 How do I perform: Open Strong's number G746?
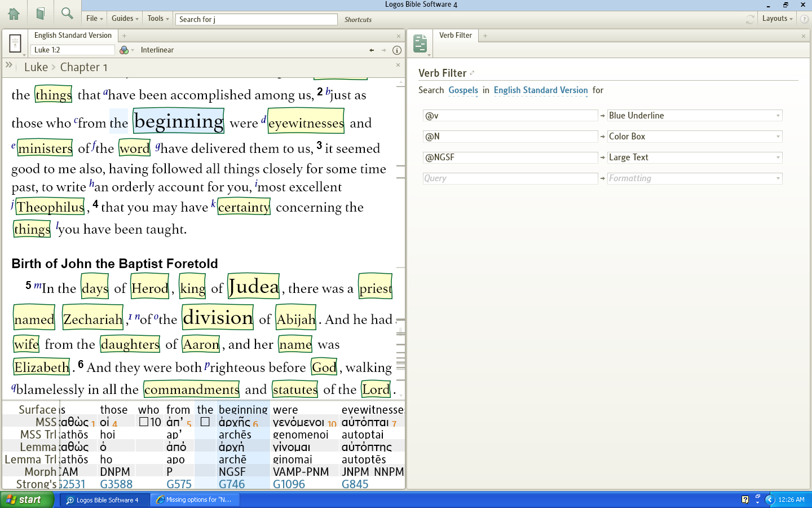coord(232,484)
